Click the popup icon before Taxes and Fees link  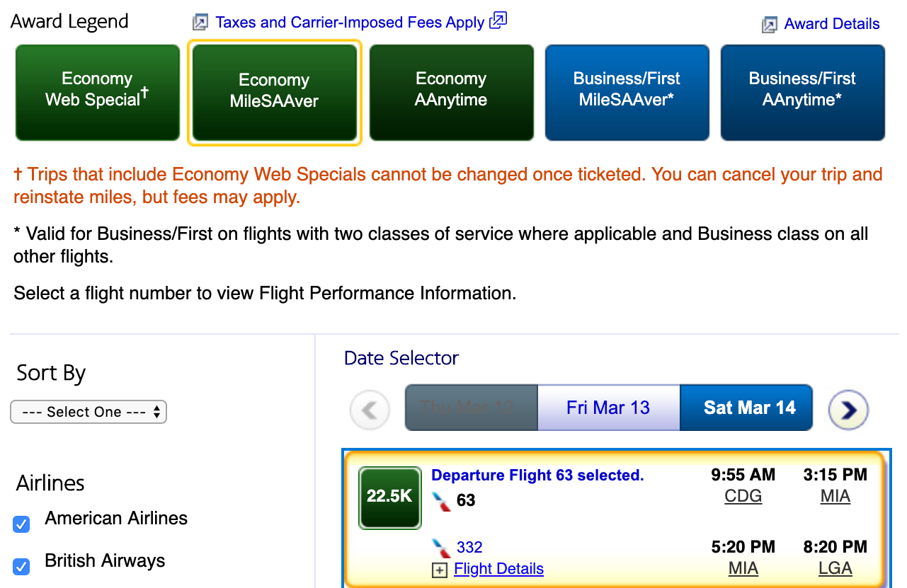[200, 23]
